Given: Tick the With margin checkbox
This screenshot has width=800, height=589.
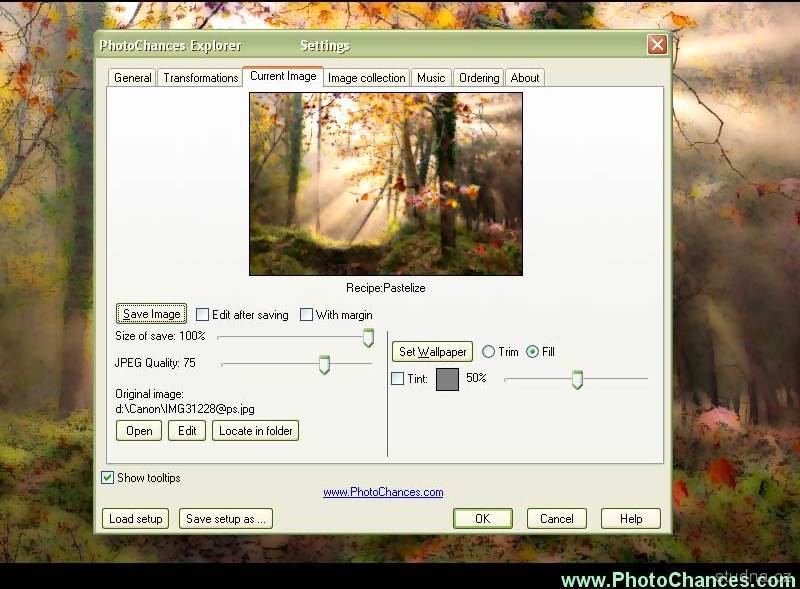Looking at the screenshot, I should coord(306,314).
